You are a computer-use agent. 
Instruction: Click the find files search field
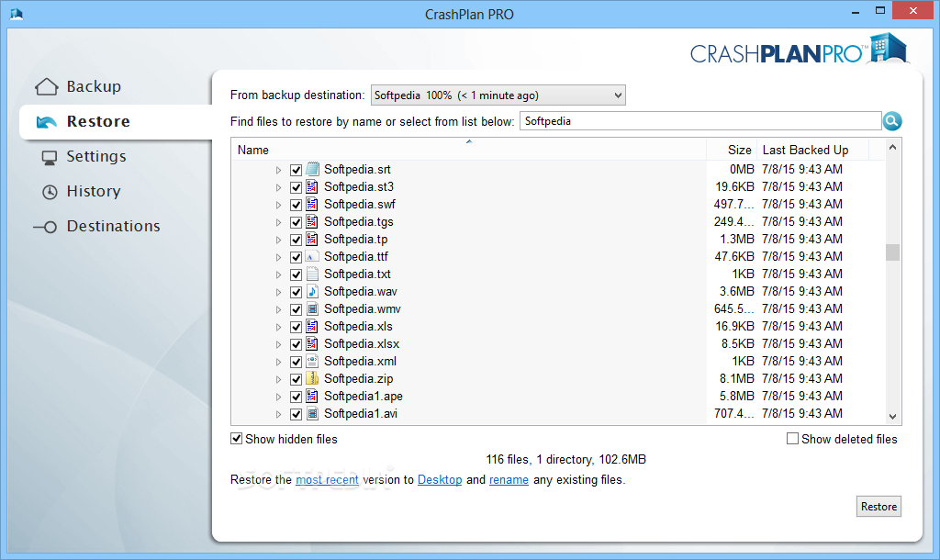(x=700, y=121)
